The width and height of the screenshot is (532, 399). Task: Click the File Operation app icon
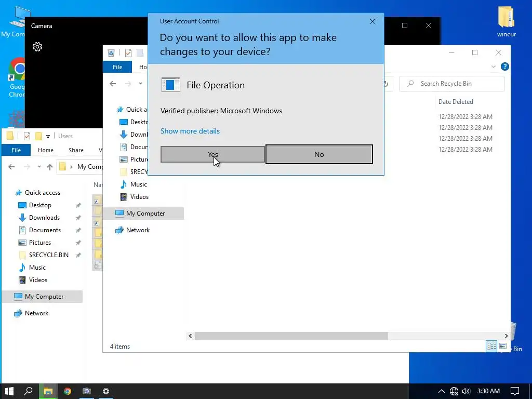tap(170, 85)
